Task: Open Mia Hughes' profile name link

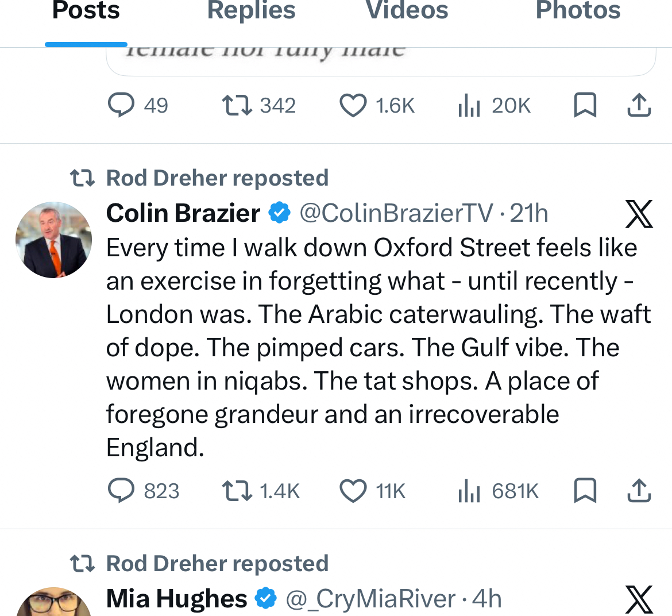Action: [176, 599]
